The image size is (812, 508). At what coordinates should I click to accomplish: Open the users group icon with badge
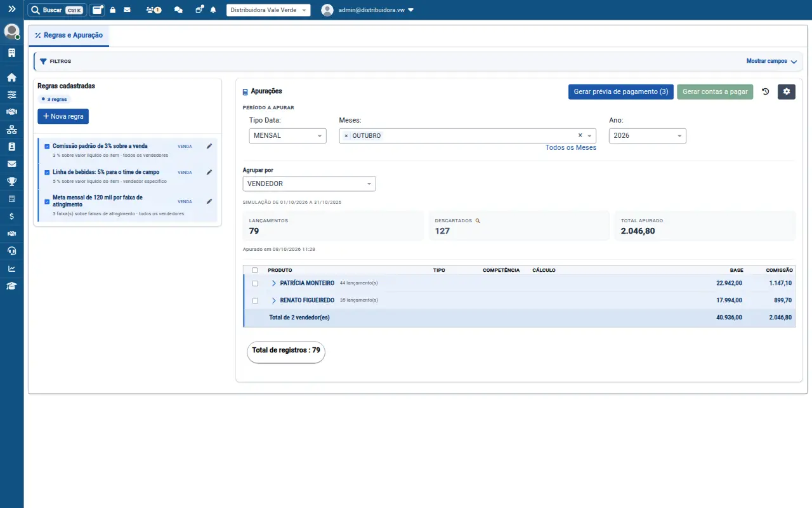coord(153,10)
